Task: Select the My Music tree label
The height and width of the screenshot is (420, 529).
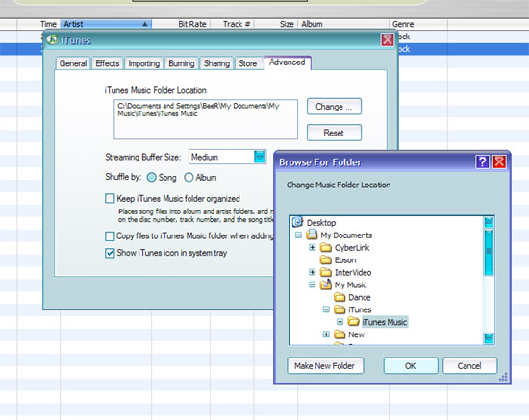Action: click(350, 285)
